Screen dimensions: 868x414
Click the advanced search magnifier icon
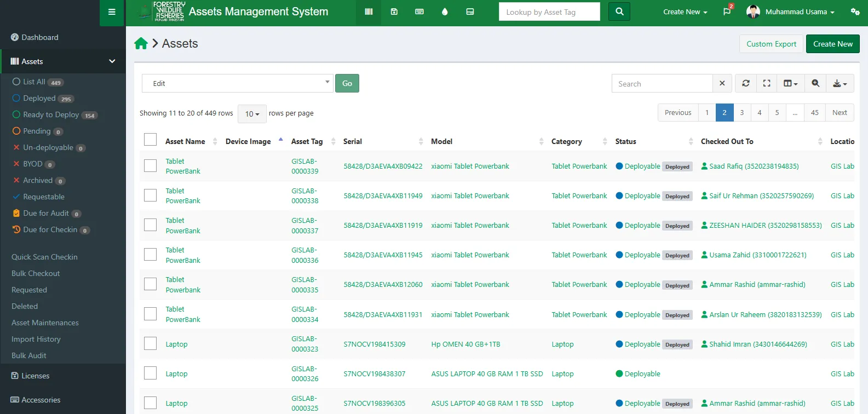coord(815,84)
